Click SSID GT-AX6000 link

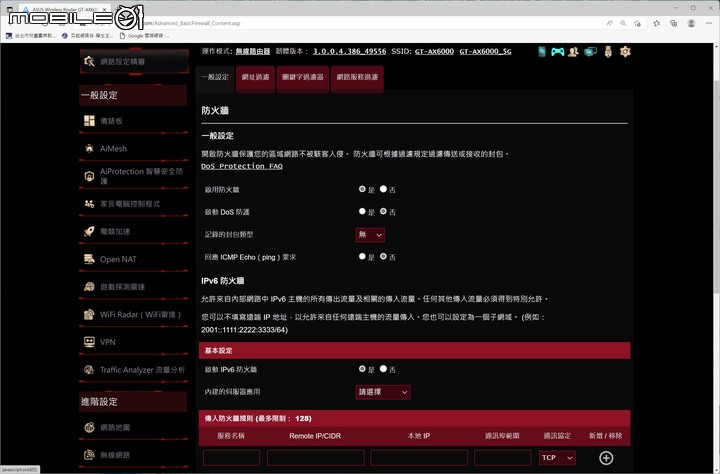[x=434, y=51]
